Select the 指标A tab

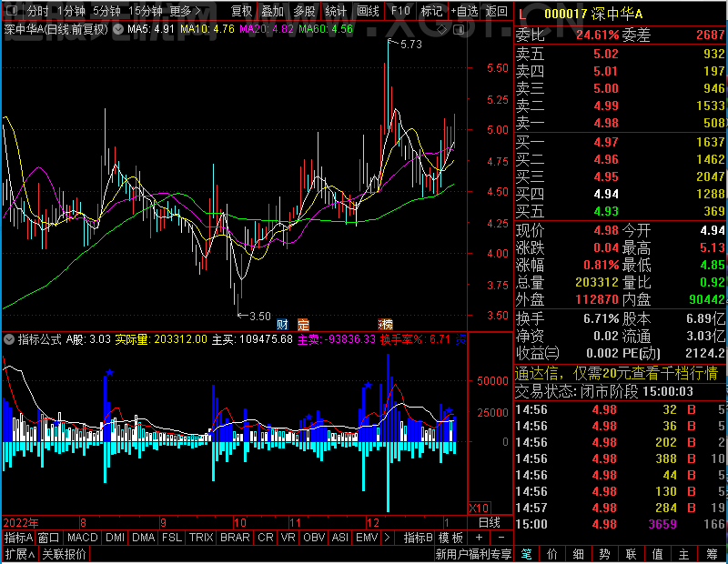click(x=18, y=538)
